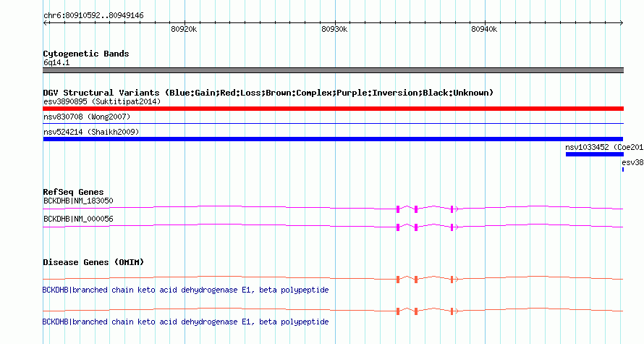Select the thick blue nsv524214 gain bar
The height and width of the screenshot is (344, 644).
(333, 139)
